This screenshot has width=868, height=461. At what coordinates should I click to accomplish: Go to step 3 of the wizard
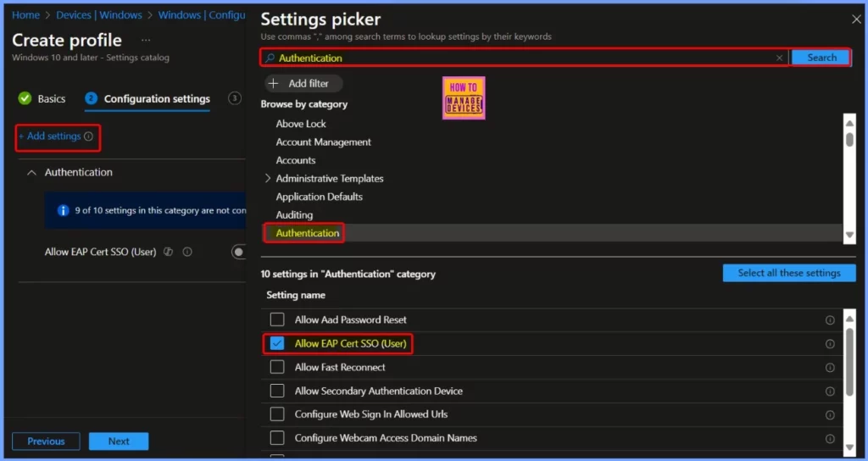235,98
